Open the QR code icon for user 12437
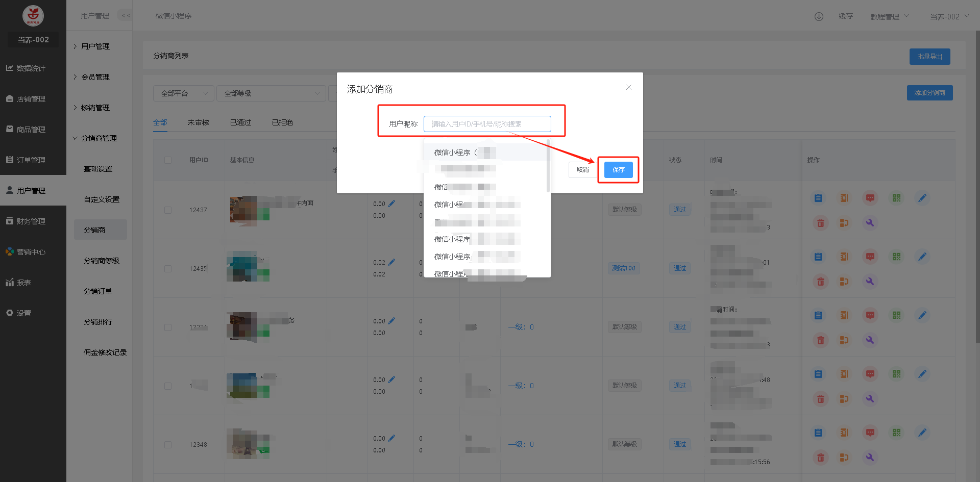Image resolution: width=980 pixels, height=482 pixels. [896, 198]
